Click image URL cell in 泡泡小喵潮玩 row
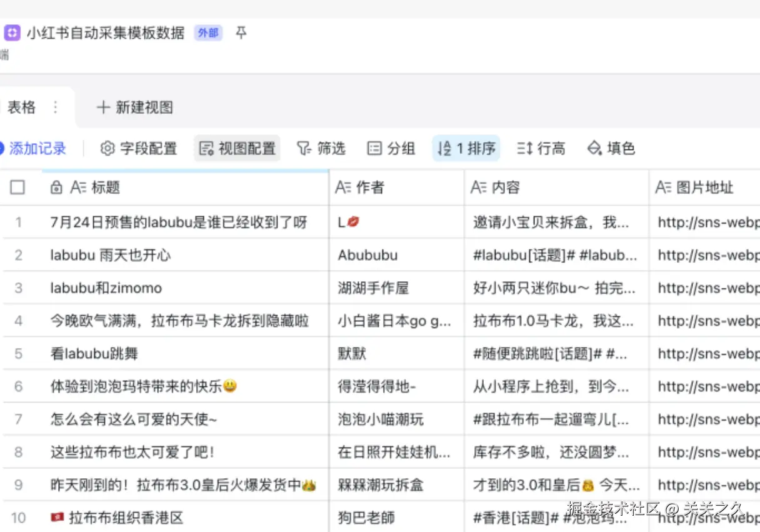This screenshot has height=532, width=760. click(705, 419)
